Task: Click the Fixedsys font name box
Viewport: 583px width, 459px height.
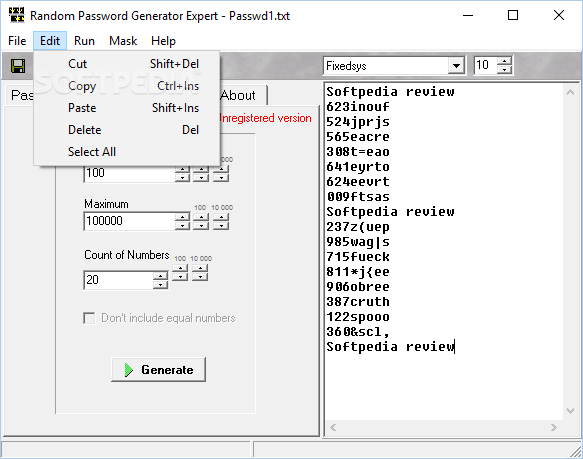Action: pos(386,66)
